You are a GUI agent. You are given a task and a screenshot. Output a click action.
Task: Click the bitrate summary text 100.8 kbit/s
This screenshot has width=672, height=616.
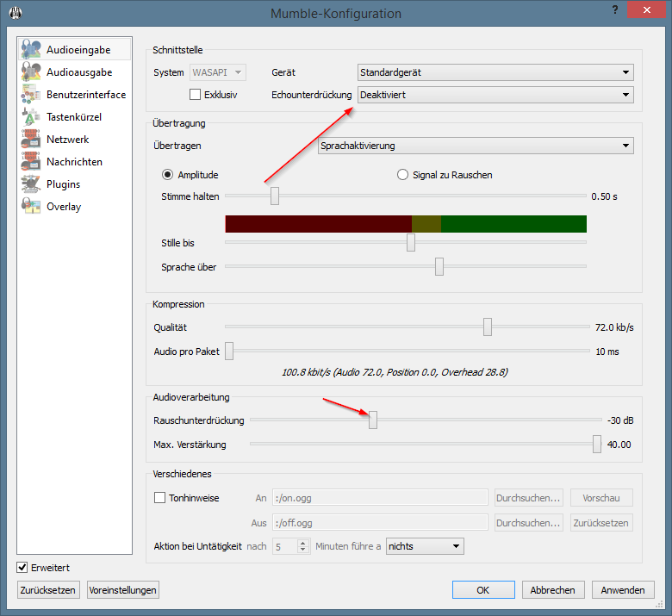[395, 372]
